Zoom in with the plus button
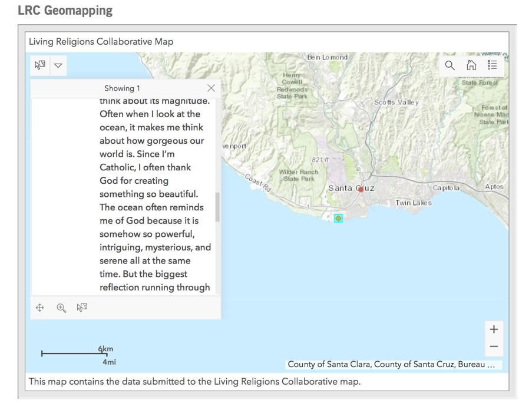This screenshot has width=532, height=413. click(x=494, y=329)
